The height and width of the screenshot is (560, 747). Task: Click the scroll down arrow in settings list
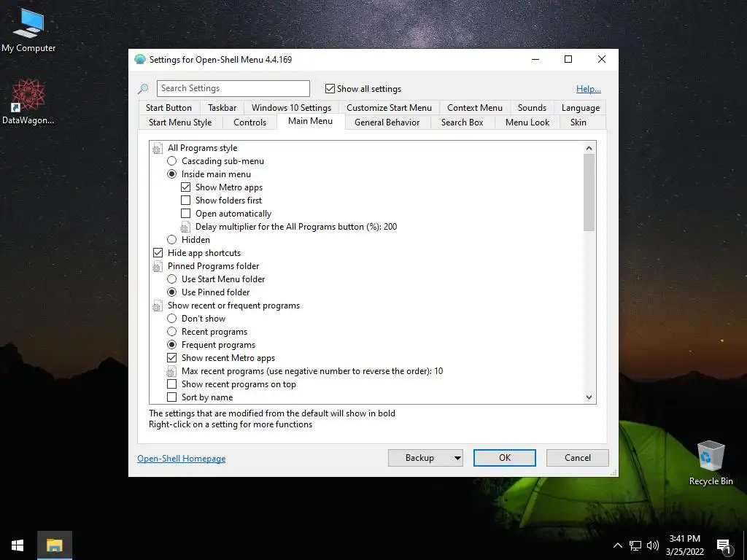[x=589, y=397]
